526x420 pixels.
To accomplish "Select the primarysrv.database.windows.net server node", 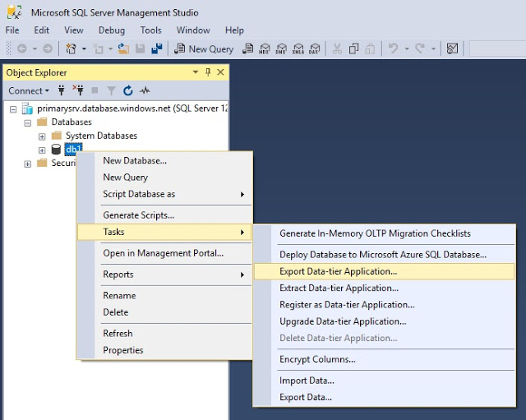I will tap(132, 108).
